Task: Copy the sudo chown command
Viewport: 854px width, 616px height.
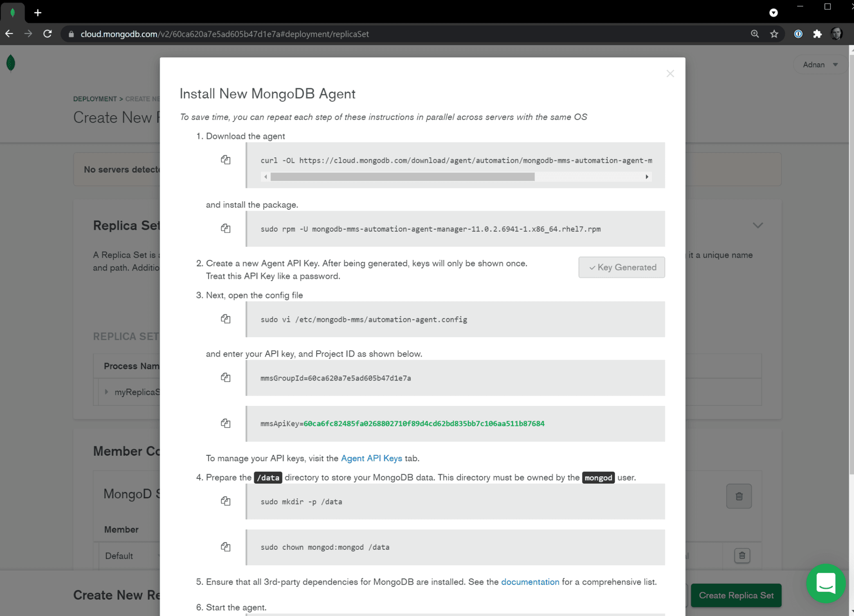Action: (225, 547)
